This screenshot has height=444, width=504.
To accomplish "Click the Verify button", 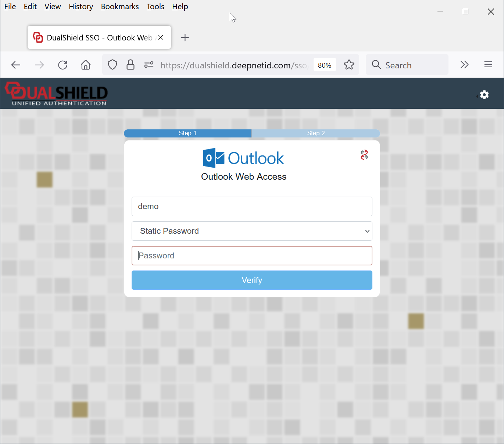I will pos(252,280).
